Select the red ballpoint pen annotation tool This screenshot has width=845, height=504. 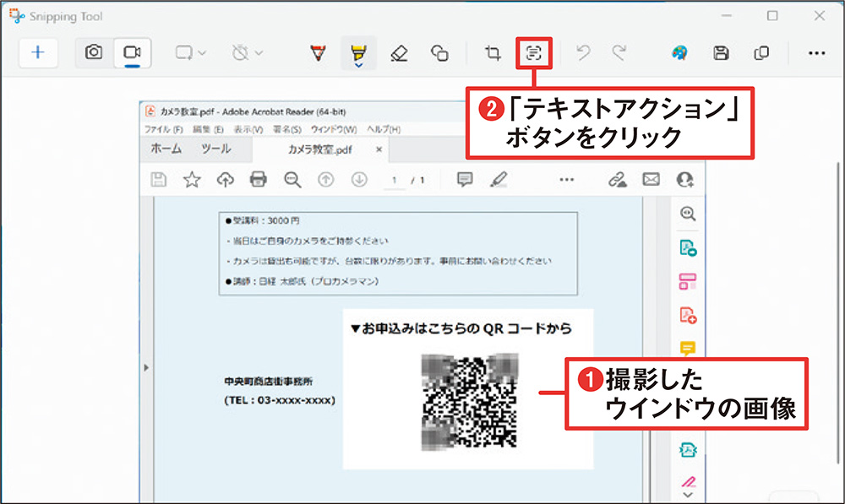319,52
